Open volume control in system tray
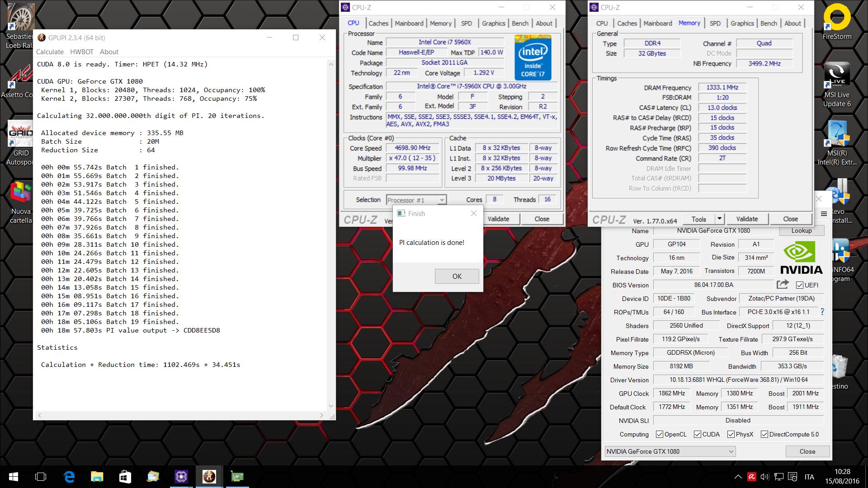This screenshot has height=488, width=868. click(764, 477)
